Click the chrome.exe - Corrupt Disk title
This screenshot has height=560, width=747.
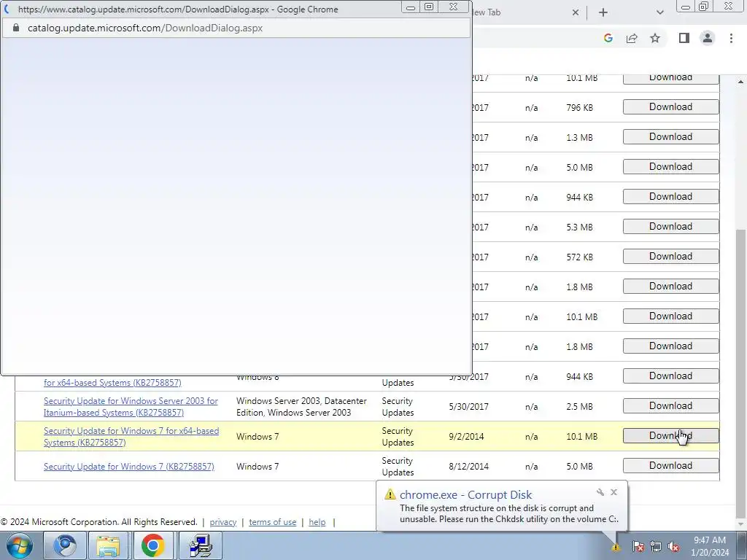pyautogui.click(x=466, y=495)
